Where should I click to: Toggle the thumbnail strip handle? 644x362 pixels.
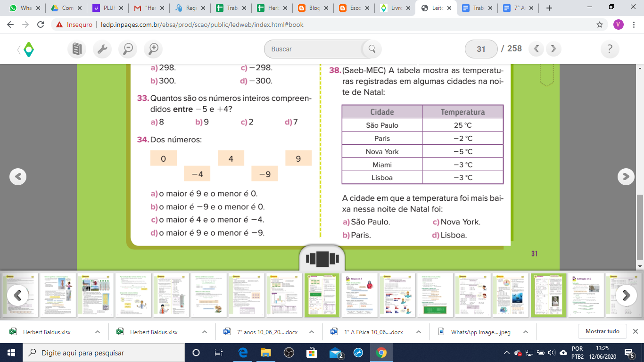[322, 258]
